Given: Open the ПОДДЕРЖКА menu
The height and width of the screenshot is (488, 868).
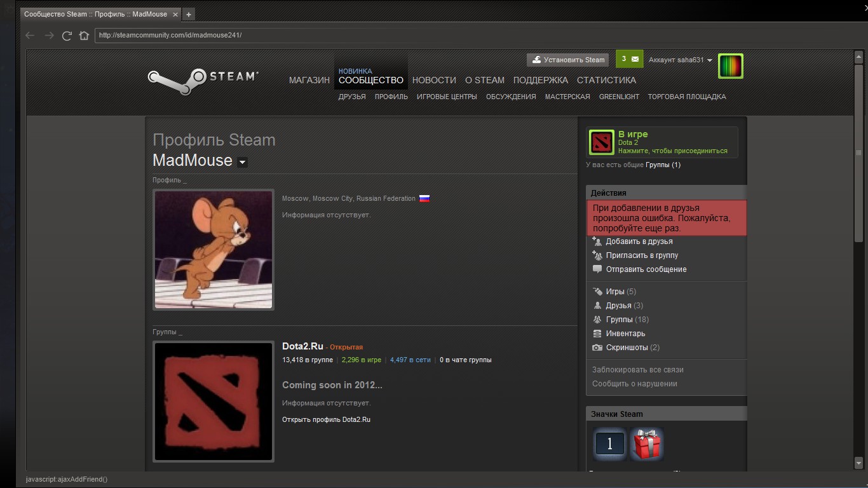Looking at the screenshot, I should (x=541, y=80).
